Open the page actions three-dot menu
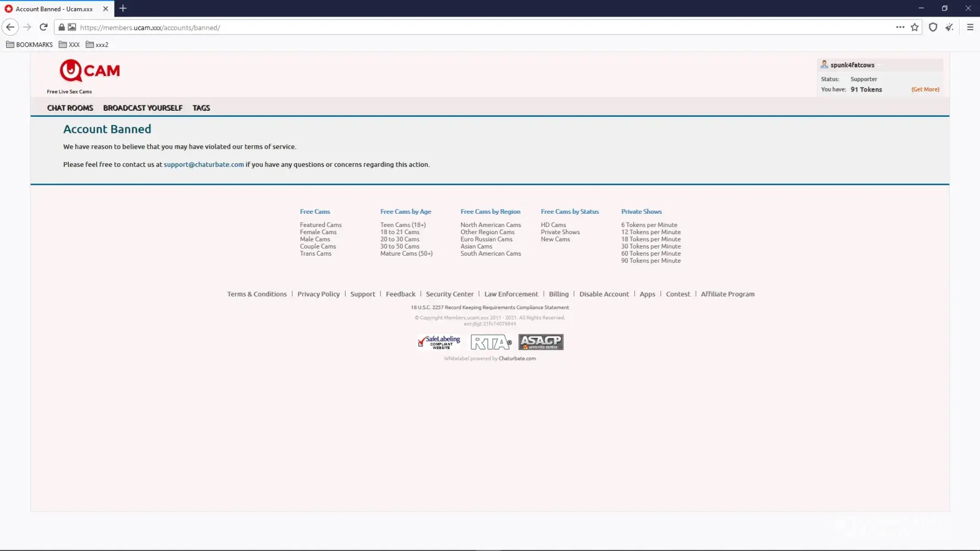 click(x=900, y=27)
